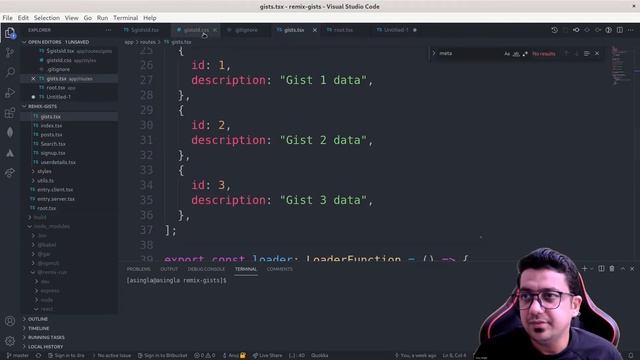Open index.tsx in the file tree

click(x=51, y=126)
